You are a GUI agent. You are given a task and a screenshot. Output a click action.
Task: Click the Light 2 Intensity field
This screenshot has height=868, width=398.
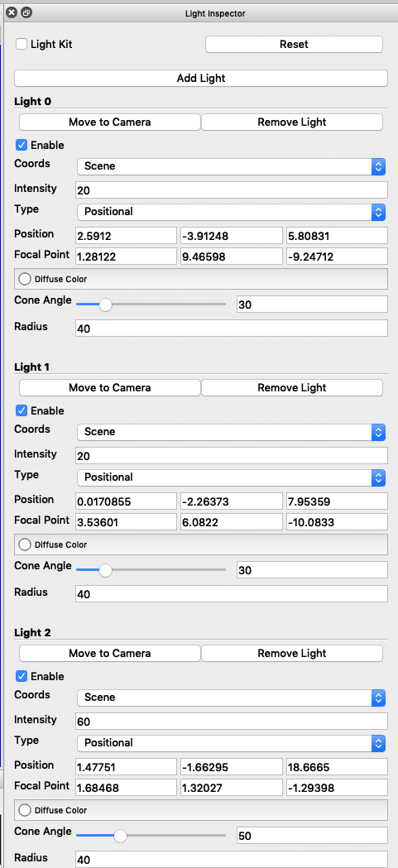232,722
